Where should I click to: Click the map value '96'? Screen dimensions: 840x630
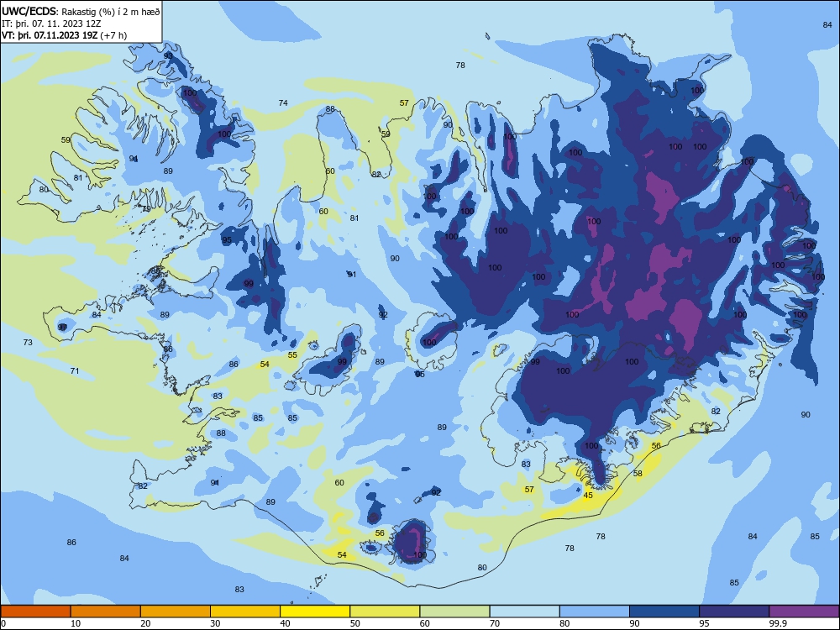pos(419,374)
